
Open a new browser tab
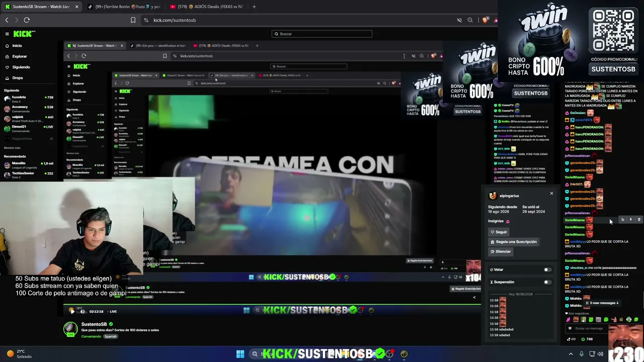(x=254, y=7)
